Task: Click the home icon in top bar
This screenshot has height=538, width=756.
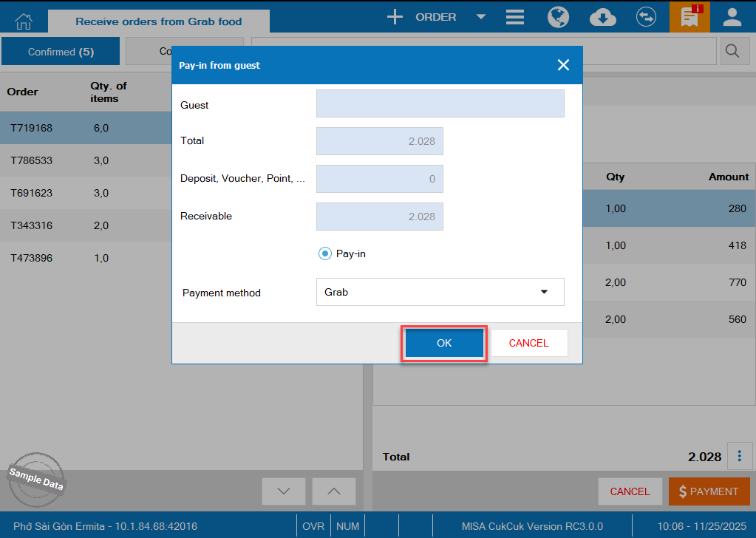Action: [24, 18]
